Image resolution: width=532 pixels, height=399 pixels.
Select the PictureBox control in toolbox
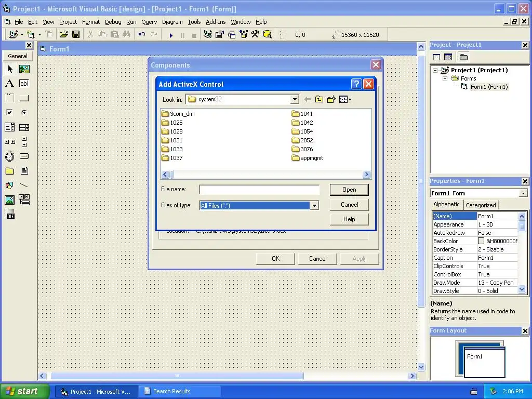coord(24,69)
